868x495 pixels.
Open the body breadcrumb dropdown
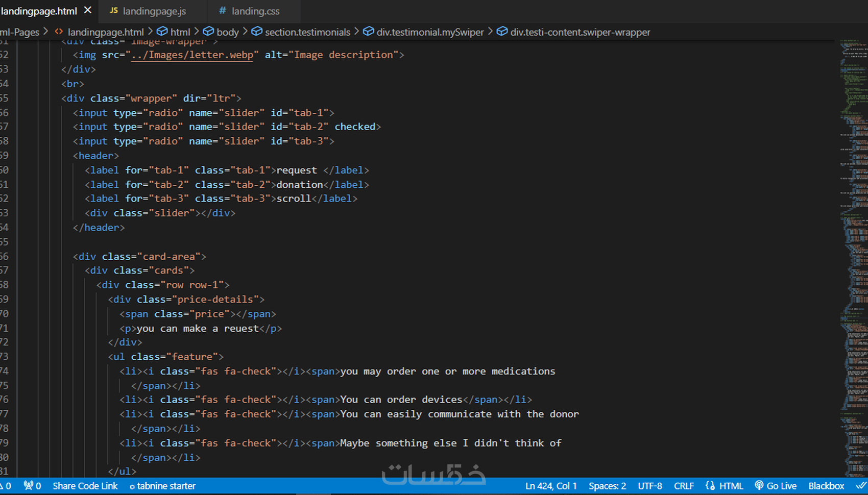tap(228, 32)
